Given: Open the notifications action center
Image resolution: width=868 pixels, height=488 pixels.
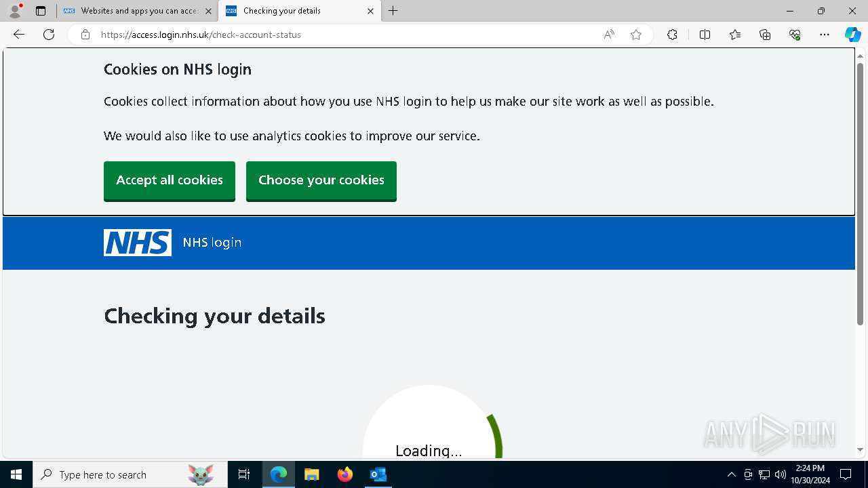Looking at the screenshot, I should [846, 474].
